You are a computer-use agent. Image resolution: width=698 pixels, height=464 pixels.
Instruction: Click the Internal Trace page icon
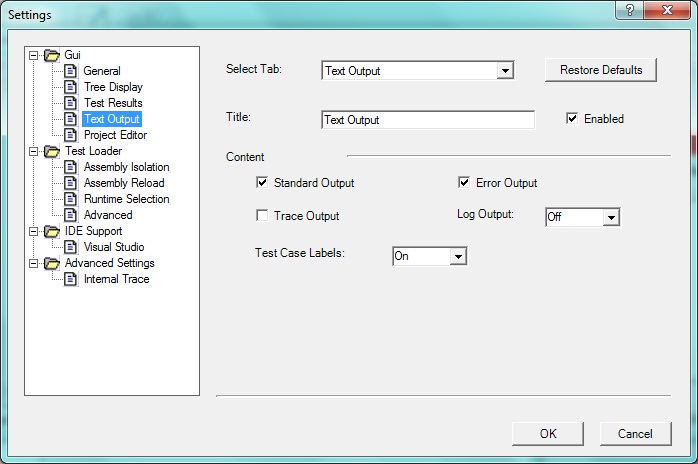coord(71,279)
